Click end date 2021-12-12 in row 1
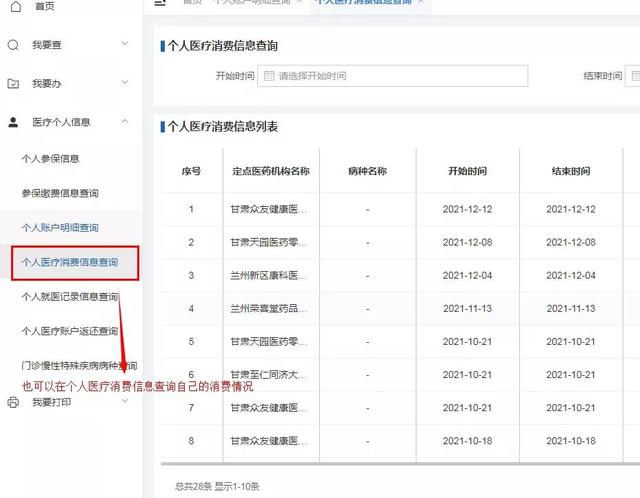Screen dimensions: 640x498 571,209
